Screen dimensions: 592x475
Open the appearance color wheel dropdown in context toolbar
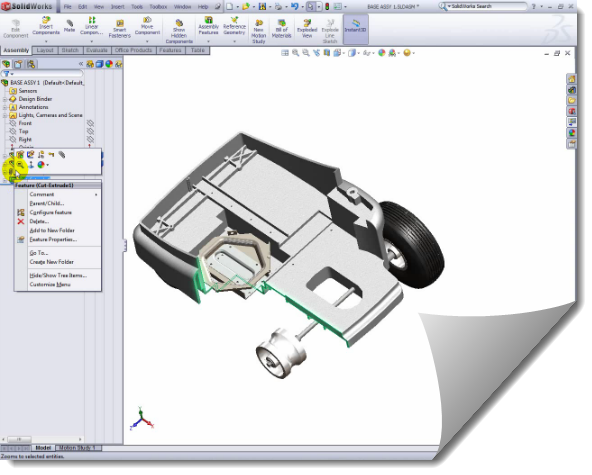(48, 165)
